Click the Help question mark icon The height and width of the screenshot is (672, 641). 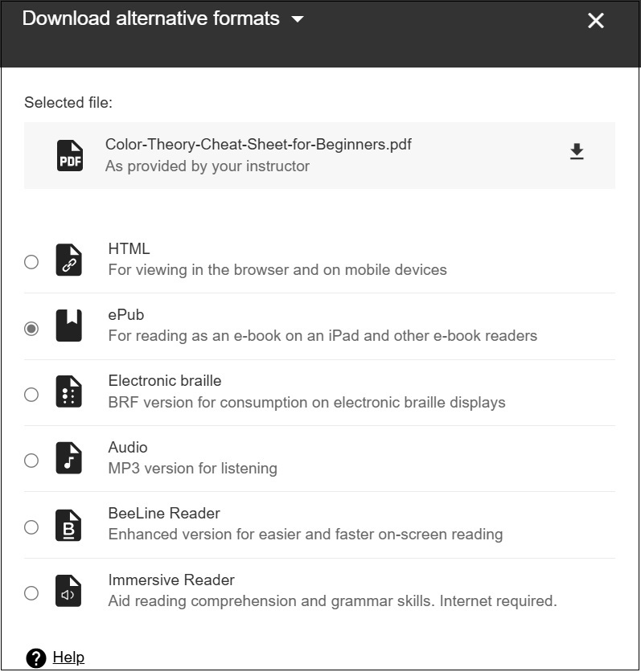[x=36, y=658]
